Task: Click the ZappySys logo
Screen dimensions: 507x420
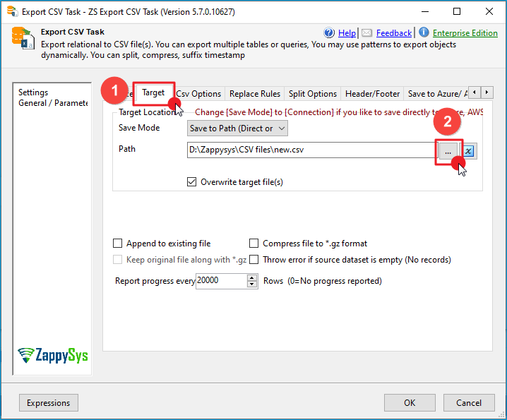Action: 53,355
